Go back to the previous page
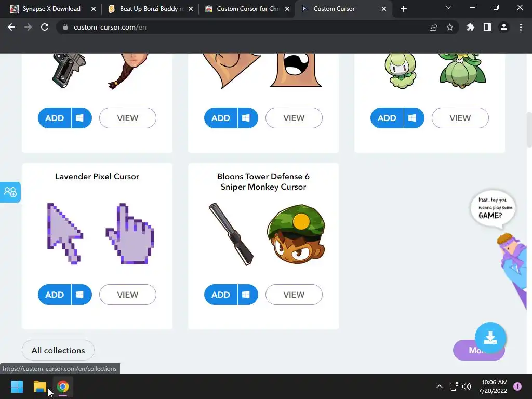 click(x=11, y=27)
